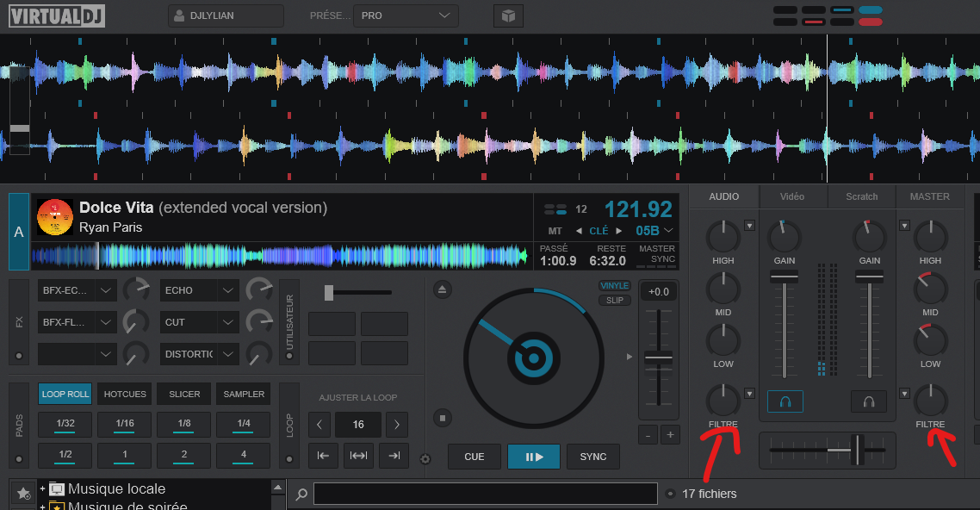Raise the key with right CLÉ arrow

tap(619, 231)
